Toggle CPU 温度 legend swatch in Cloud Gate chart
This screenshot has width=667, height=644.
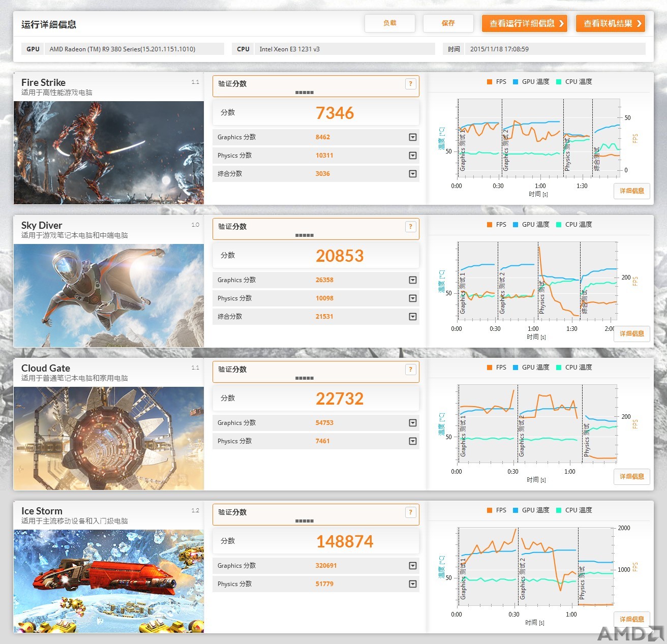coord(559,367)
